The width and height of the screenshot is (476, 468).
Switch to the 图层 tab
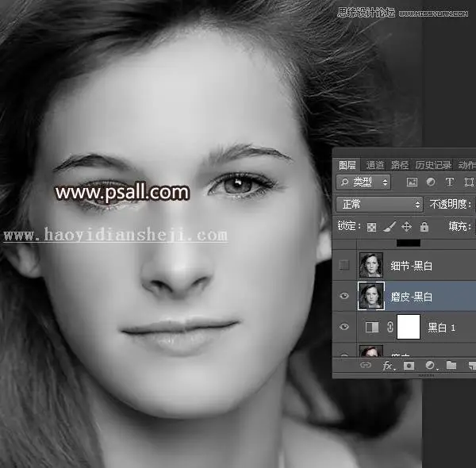(347, 165)
